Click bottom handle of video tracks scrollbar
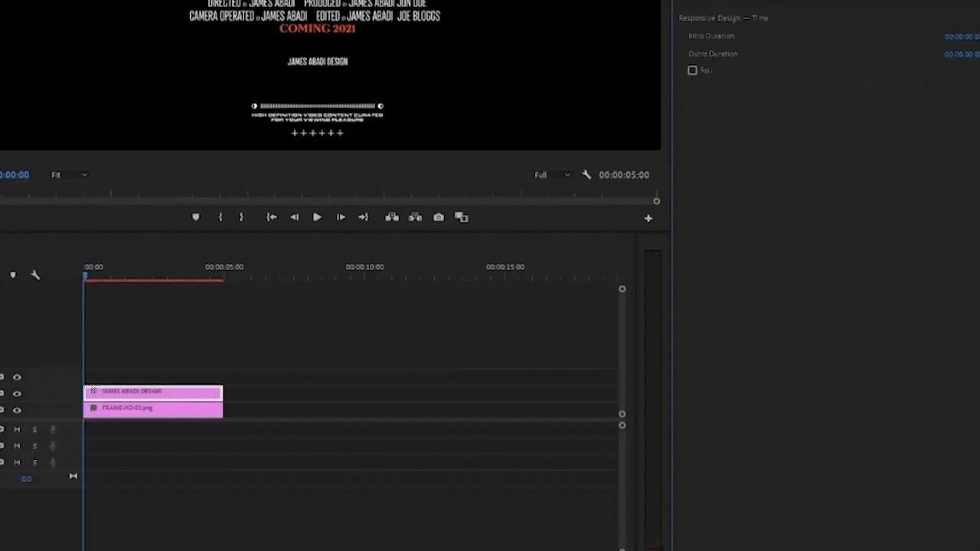 tap(622, 414)
